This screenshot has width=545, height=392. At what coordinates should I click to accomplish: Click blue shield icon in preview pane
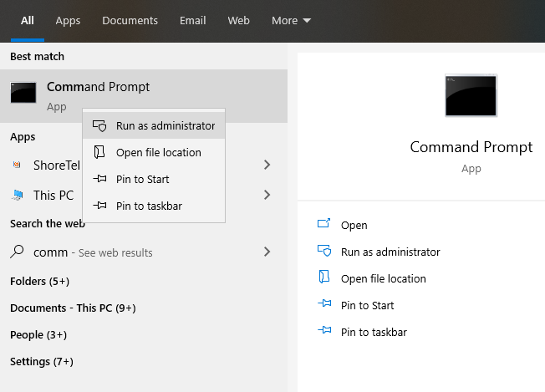point(324,251)
